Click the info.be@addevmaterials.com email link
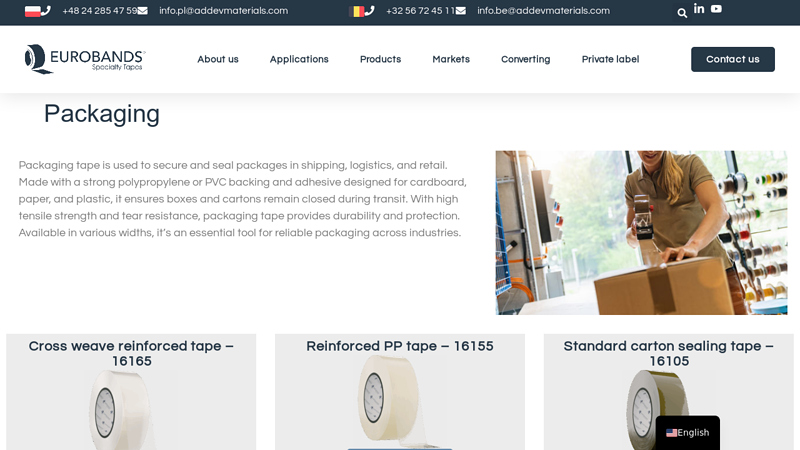The width and height of the screenshot is (800, 450). coord(543,11)
